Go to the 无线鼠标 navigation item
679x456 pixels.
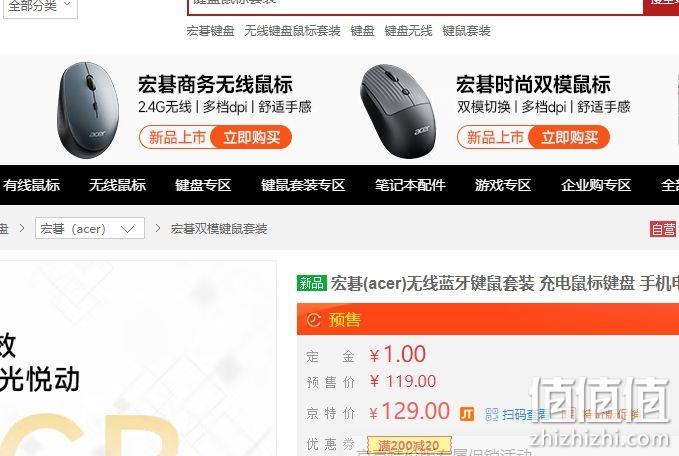117,185
